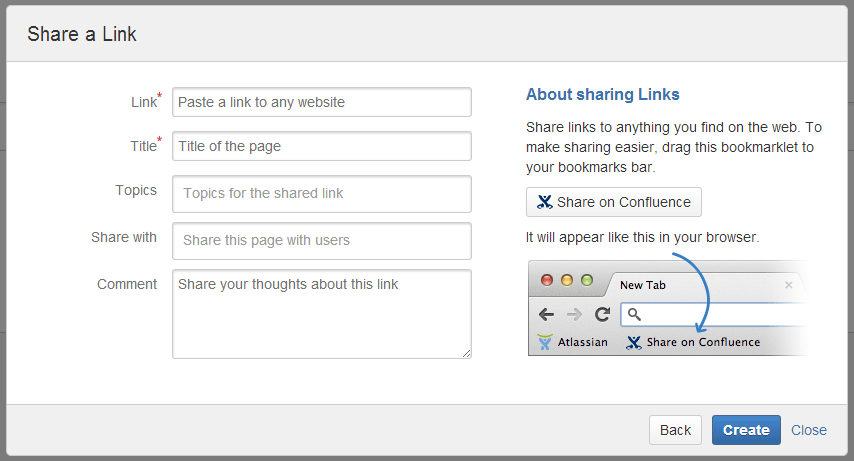Screen dimensions: 854x461
Task: Click the Share with users field
Action: click(x=322, y=241)
